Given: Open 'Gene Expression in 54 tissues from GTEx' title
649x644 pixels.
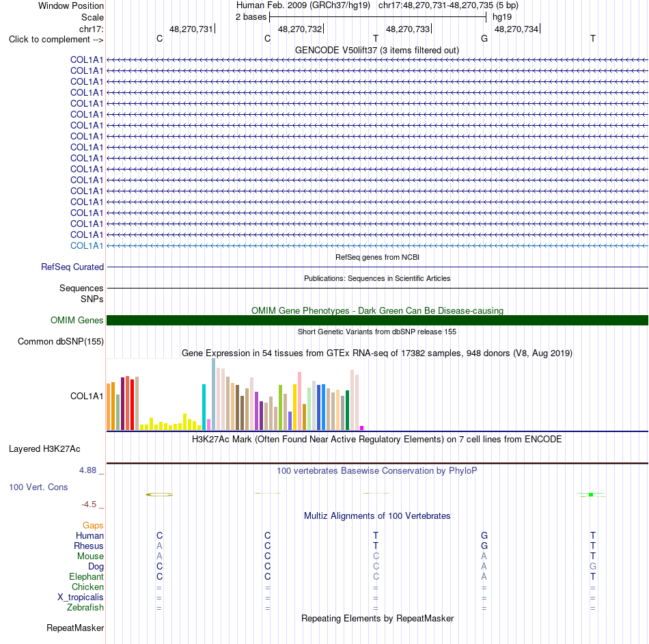Looking at the screenshot, I should (x=376, y=353).
